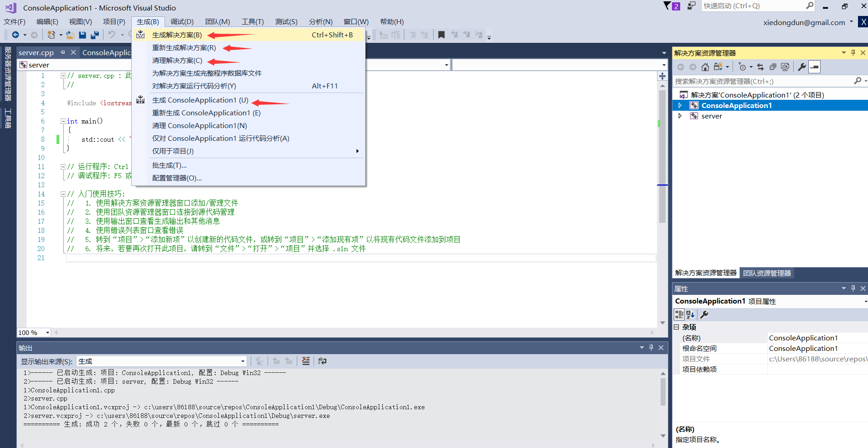Image resolution: width=868 pixels, height=448 pixels.
Task: Open the zoom level 100 % dropdown
Action: [x=47, y=333]
